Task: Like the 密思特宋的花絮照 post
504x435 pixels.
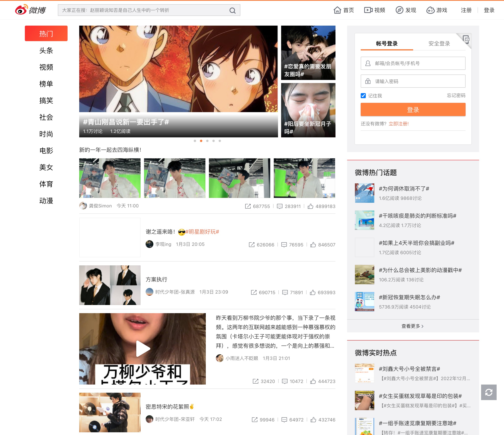Action: coord(313,419)
